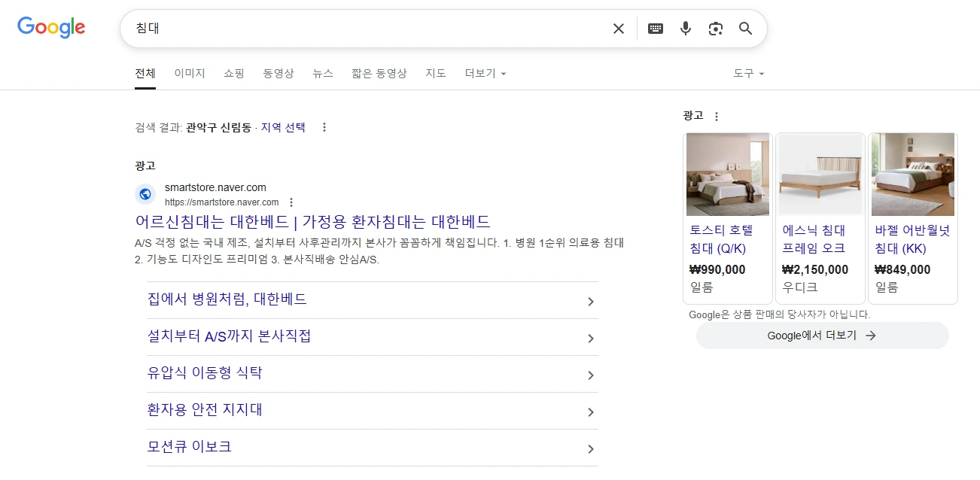
Task: Click the chevron on 유압식 이동형 식탁 row
Action: pyautogui.click(x=591, y=375)
